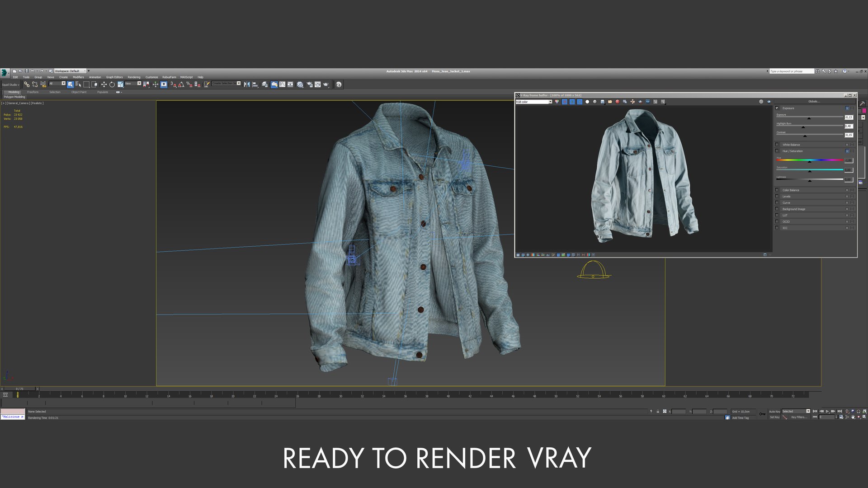The height and width of the screenshot is (488, 868).
Task: Toggle blue channel in V-Ray frame buffer
Action: tap(580, 102)
